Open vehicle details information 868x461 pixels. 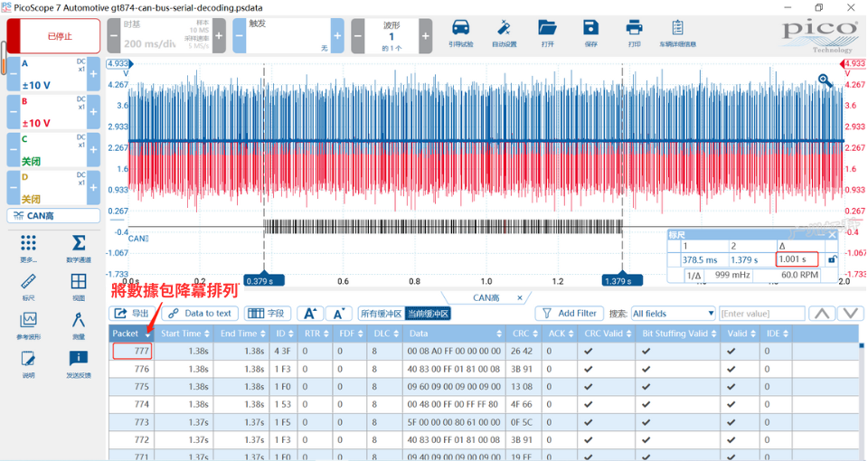coord(677,33)
